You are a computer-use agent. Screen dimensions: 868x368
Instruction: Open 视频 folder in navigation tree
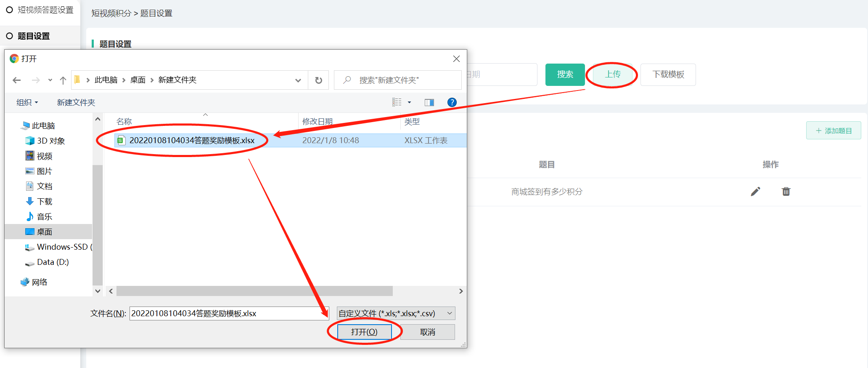coord(39,156)
